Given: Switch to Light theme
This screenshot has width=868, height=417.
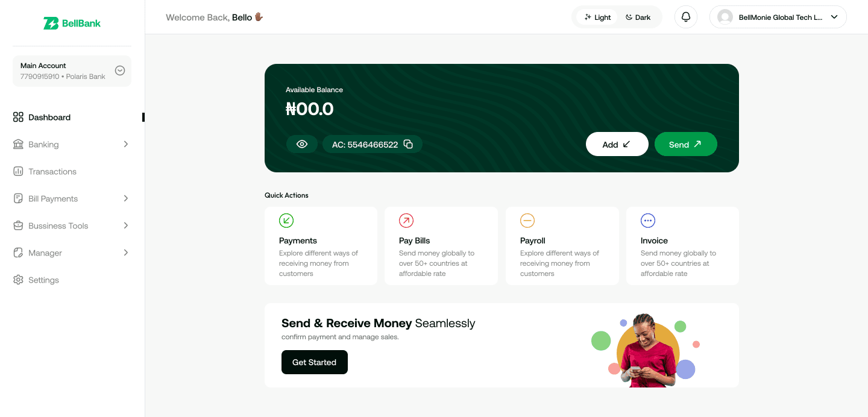Looking at the screenshot, I should click(x=597, y=17).
